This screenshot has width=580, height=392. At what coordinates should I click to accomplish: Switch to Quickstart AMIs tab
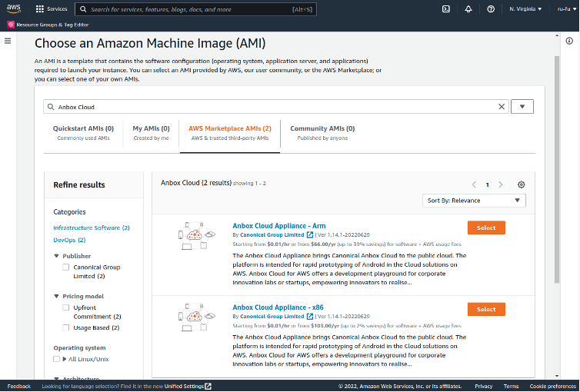[83, 133]
